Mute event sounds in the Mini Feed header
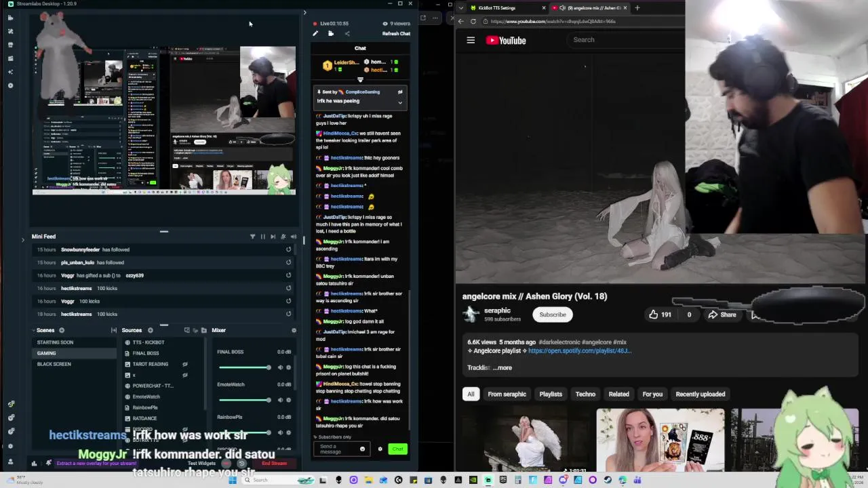868x488 pixels. [294, 237]
